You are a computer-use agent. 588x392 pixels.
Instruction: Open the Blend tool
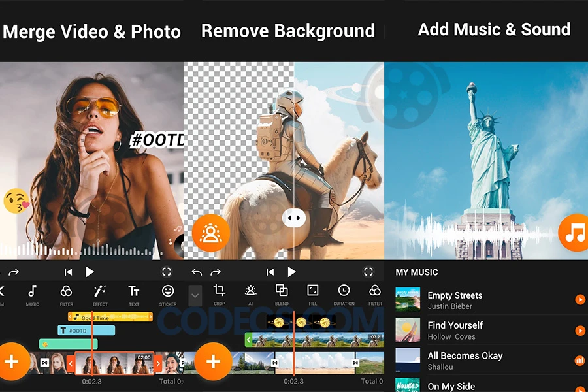(x=282, y=293)
